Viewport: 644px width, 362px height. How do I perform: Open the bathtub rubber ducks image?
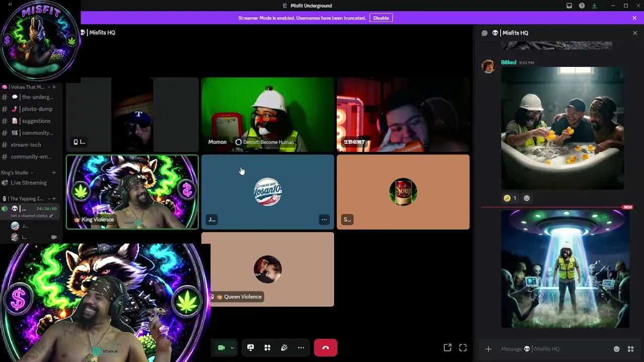point(562,129)
